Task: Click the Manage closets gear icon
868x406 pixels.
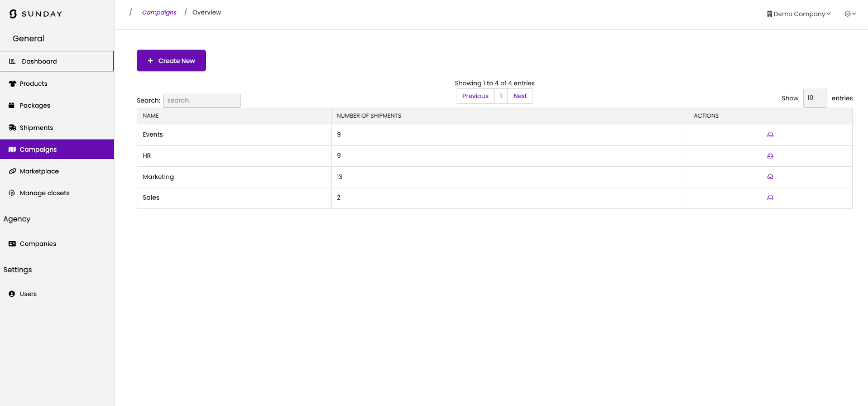Action: pyautogui.click(x=12, y=193)
